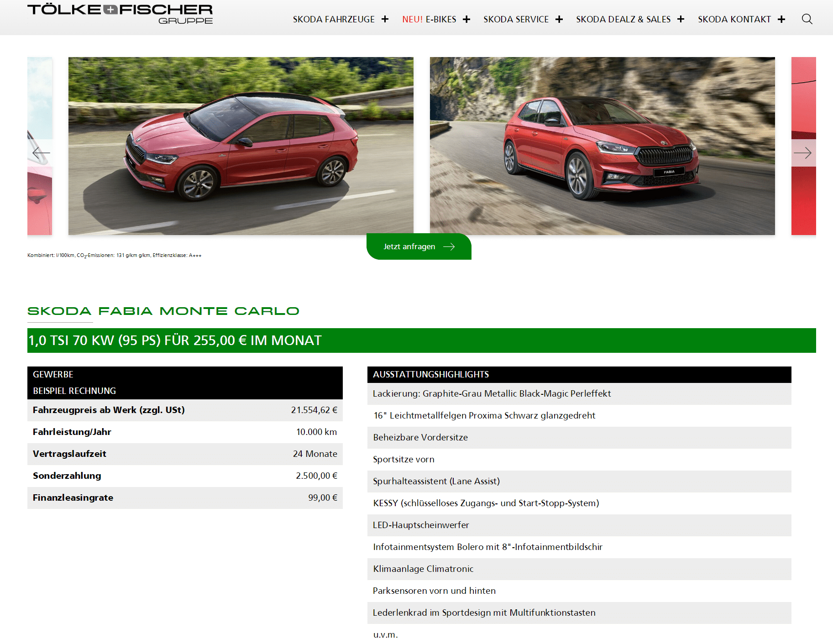
Task: Select the BEISPIEL RECHNUNG header text
Action: click(74, 391)
